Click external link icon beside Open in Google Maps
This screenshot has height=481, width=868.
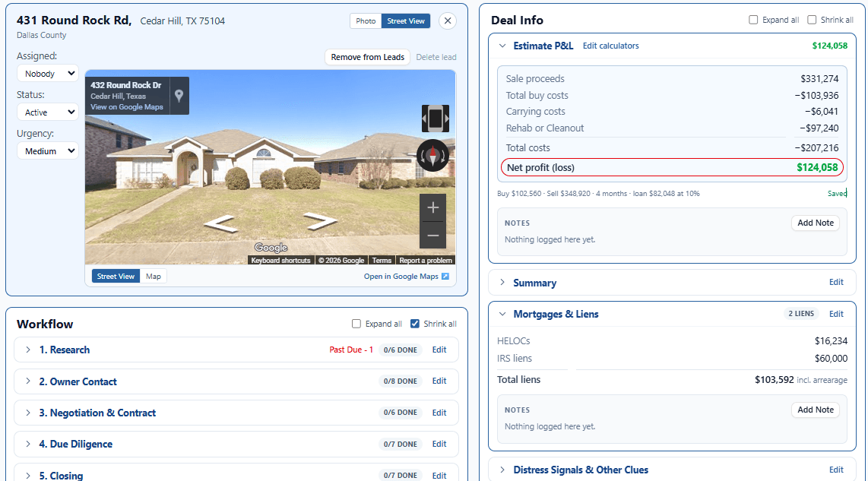click(x=445, y=276)
